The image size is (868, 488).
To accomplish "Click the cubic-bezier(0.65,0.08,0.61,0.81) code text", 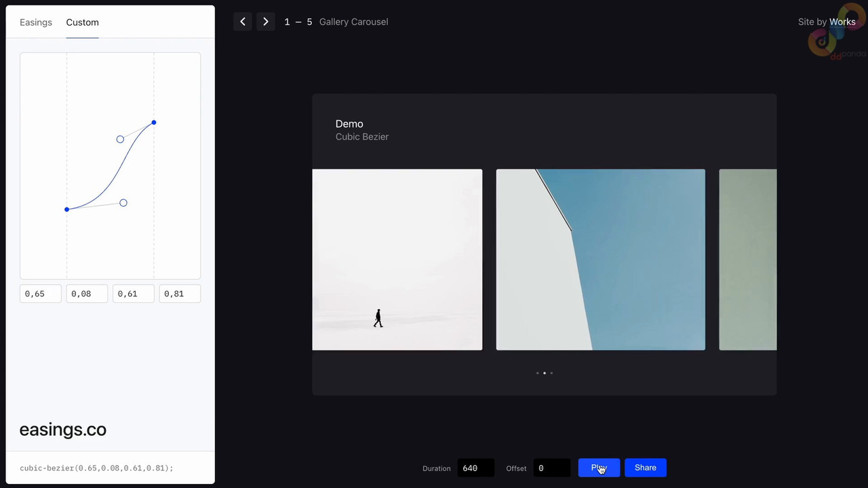I will (x=96, y=468).
